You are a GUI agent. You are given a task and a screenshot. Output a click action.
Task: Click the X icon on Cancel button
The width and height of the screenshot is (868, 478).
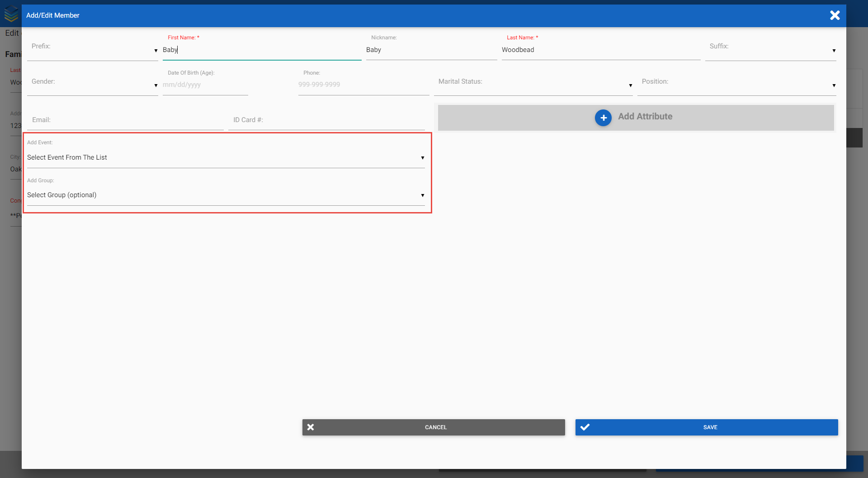[x=311, y=427]
